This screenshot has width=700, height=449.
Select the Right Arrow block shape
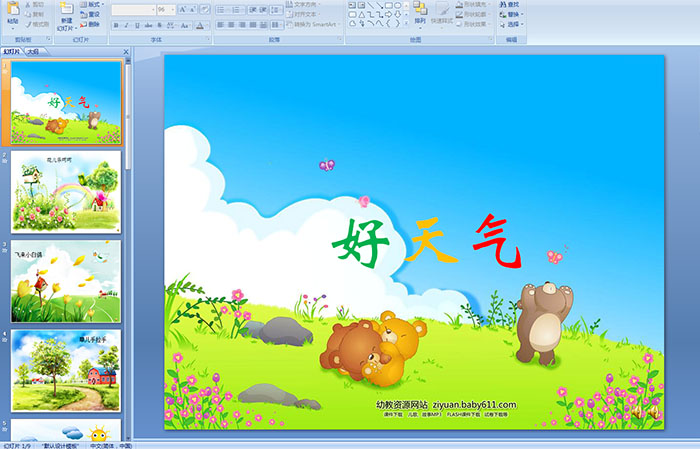pyautogui.click(x=388, y=15)
